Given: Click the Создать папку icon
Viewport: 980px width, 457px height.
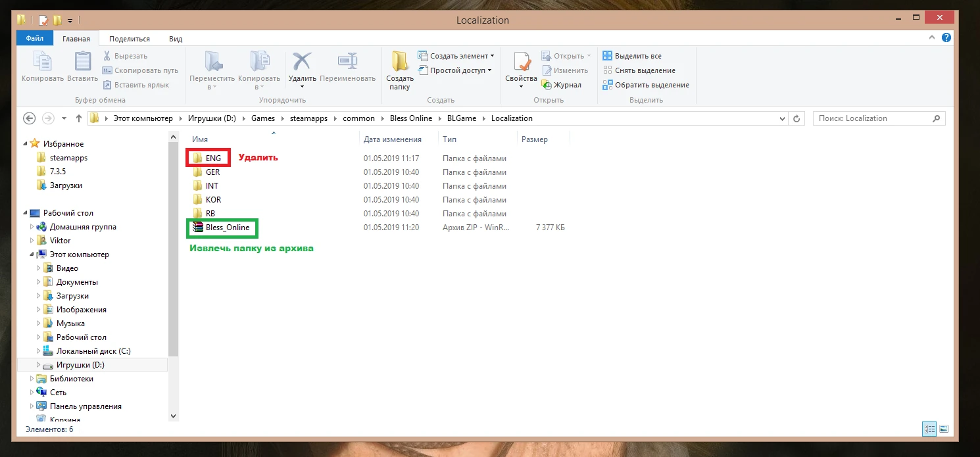Looking at the screenshot, I should coord(400,61).
